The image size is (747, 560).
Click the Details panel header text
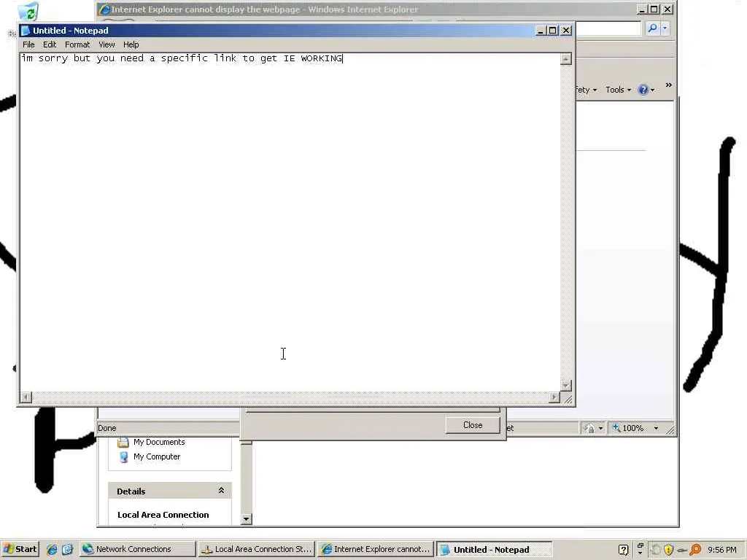pyautogui.click(x=131, y=491)
